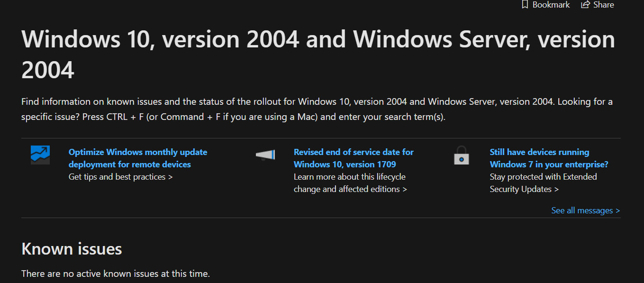Click the Bookmark label to save page
Image resolution: width=644 pixels, height=283 pixels.
[551, 5]
